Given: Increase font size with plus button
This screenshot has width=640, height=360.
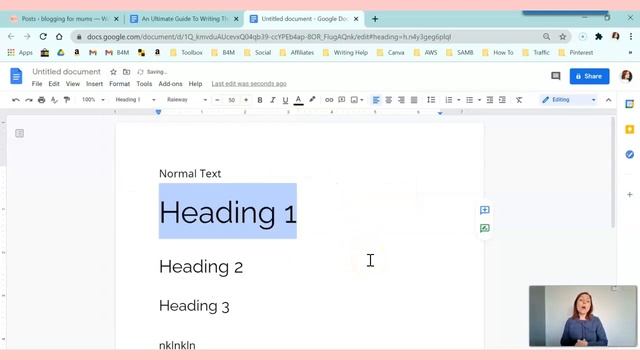Looking at the screenshot, I should coord(246,100).
